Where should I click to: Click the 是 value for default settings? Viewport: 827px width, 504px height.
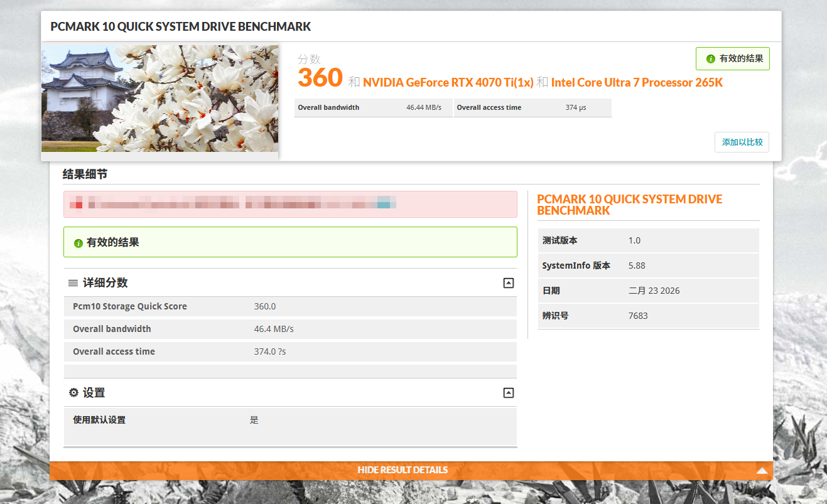pos(254,420)
